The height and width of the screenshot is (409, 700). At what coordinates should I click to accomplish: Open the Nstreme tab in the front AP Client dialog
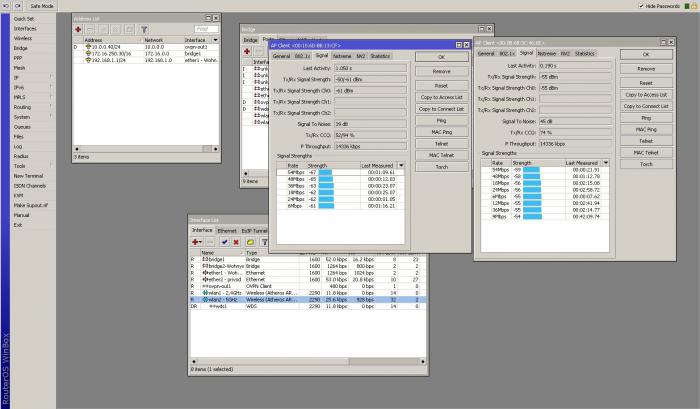tap(342, 56)
